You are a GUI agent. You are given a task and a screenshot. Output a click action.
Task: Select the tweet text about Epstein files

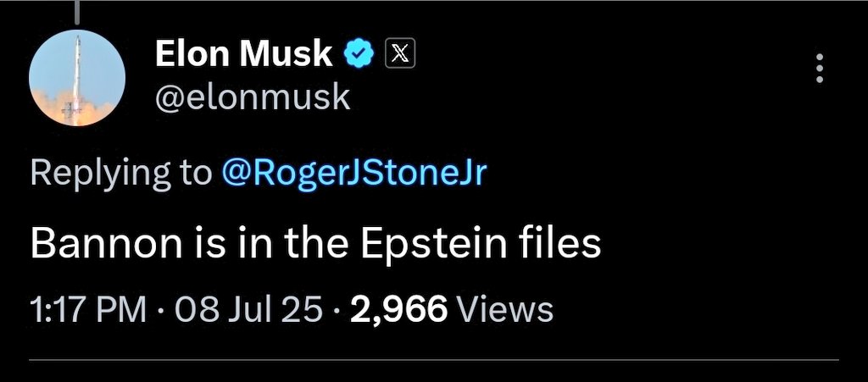coord(315,244)
